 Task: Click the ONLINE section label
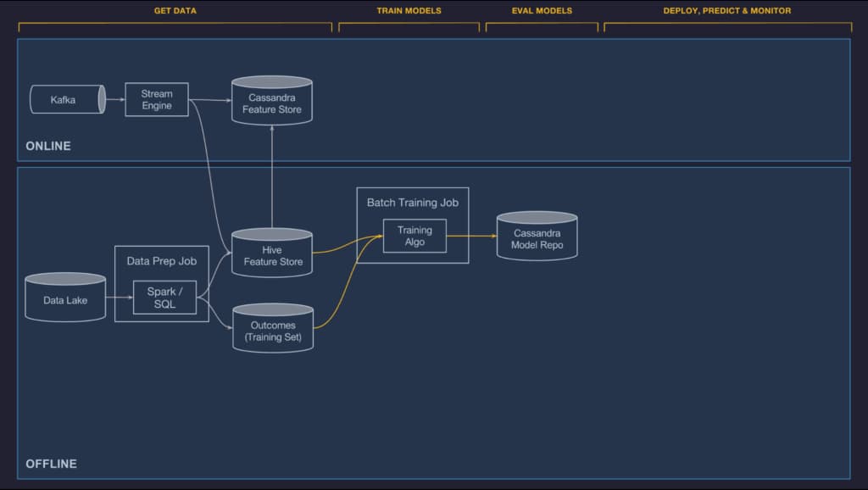tap(48, 146)
